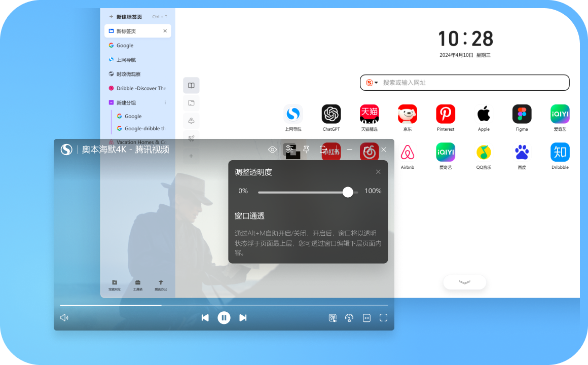
Task: Open the Dribbble shortcut icon
Action: click(560, 152)
